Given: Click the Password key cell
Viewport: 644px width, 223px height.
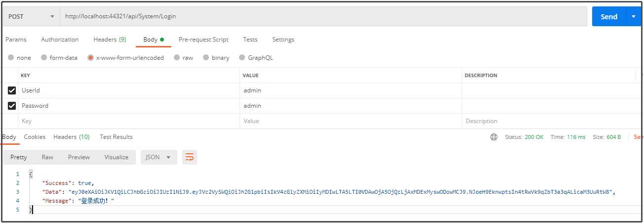Looking at the screenshot, I should (x=128, y=106).
